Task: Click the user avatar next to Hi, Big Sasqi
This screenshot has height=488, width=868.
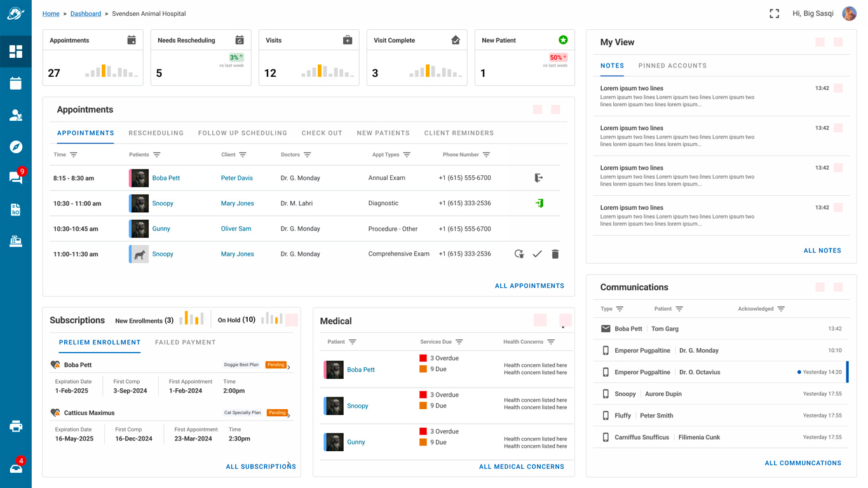Action: [849, 13]
